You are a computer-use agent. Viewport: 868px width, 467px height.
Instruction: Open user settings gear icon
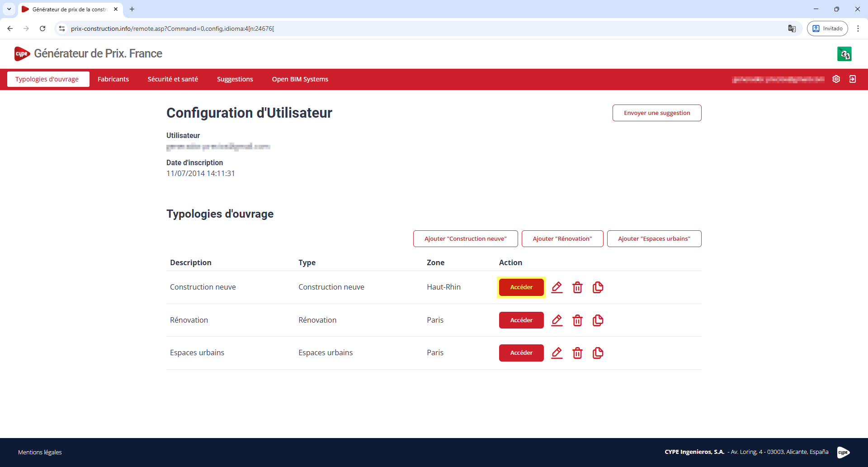click(x=836, y=79)
